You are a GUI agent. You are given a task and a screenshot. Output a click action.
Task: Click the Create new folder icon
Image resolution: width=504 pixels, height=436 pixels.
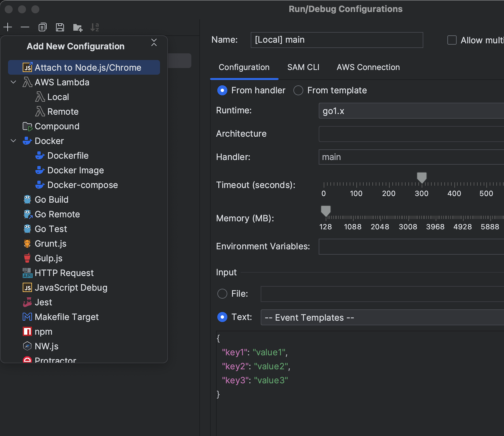point(78,27)
